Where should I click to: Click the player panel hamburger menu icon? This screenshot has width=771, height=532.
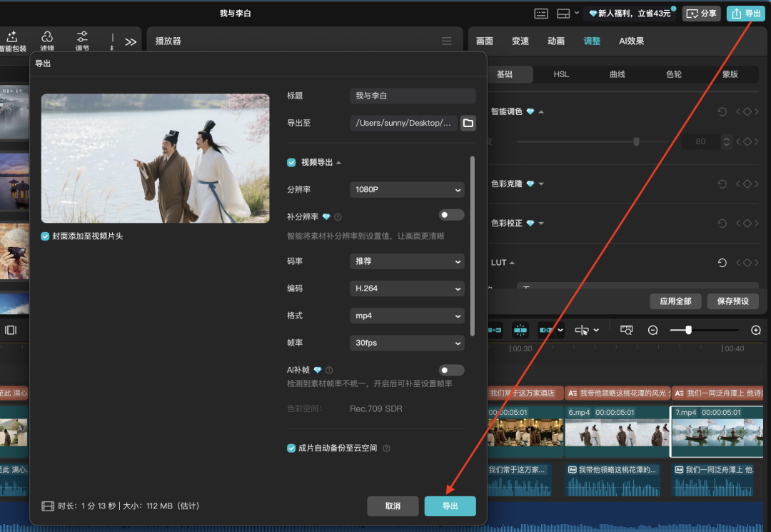[x=446, y=41]
